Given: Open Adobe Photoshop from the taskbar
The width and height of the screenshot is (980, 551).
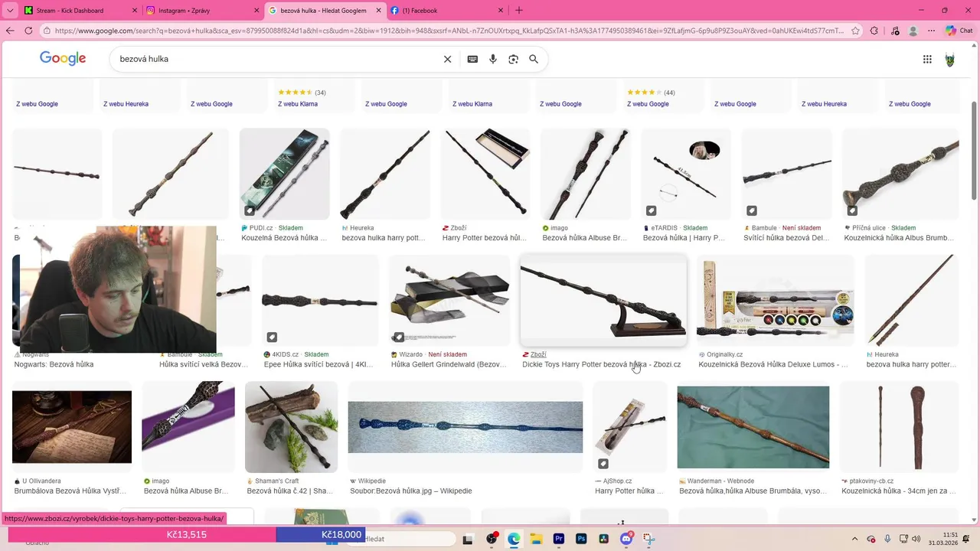Looking at the screenshot, I should pyautogui.click(x=581, y=539).
